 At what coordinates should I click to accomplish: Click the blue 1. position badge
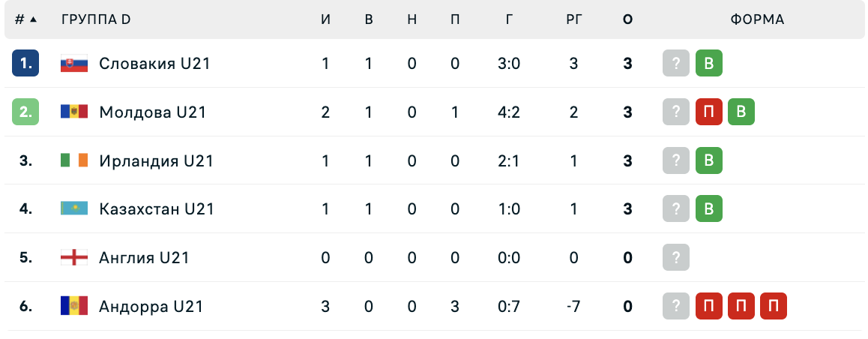pos(25,64)
